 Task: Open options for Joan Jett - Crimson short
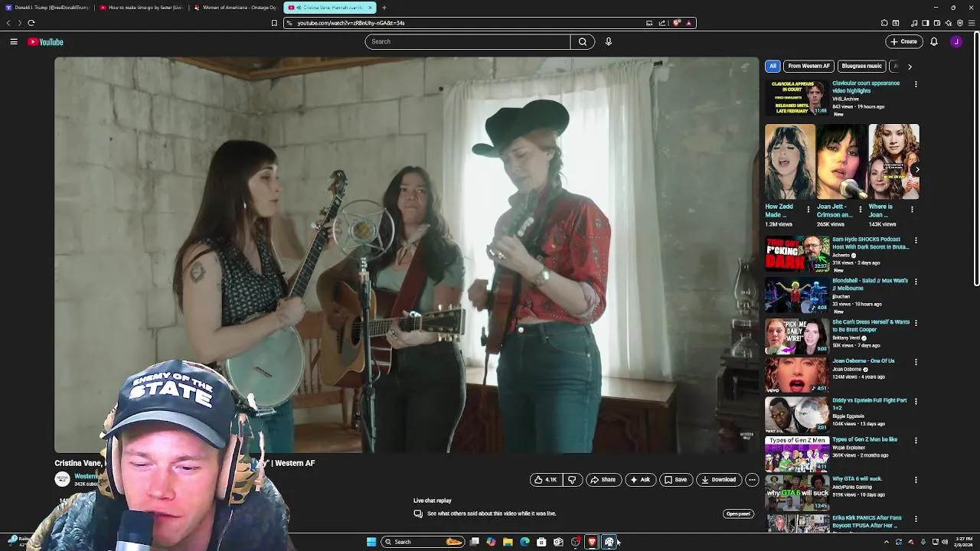860,209
